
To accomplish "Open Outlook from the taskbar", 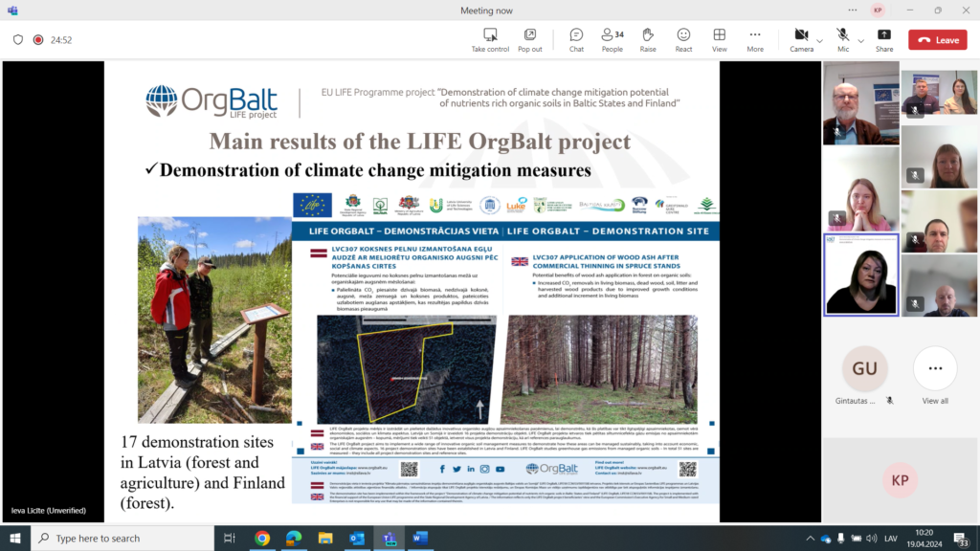I will (x=357, y=538).
